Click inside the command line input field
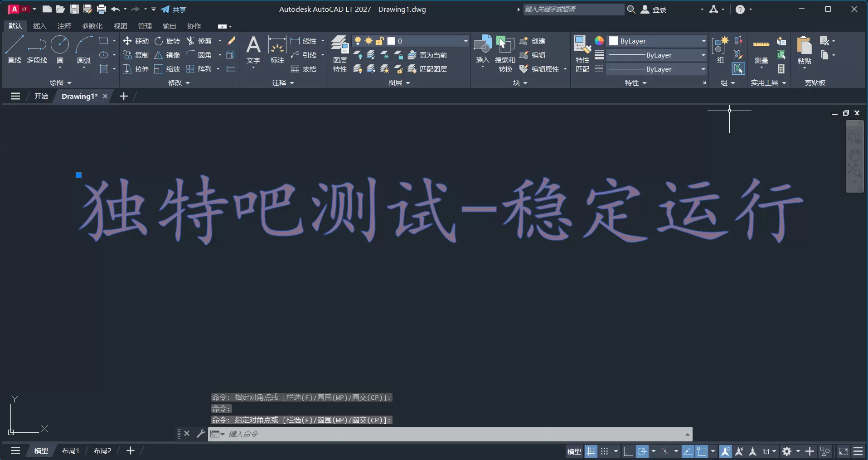 (x=408, y=434)
